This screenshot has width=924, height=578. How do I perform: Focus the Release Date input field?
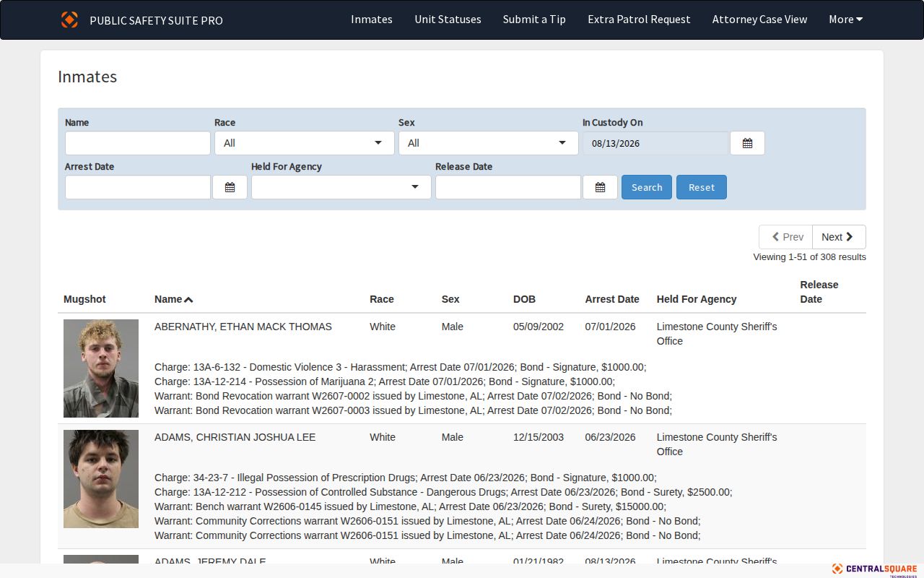click(508, 187)
